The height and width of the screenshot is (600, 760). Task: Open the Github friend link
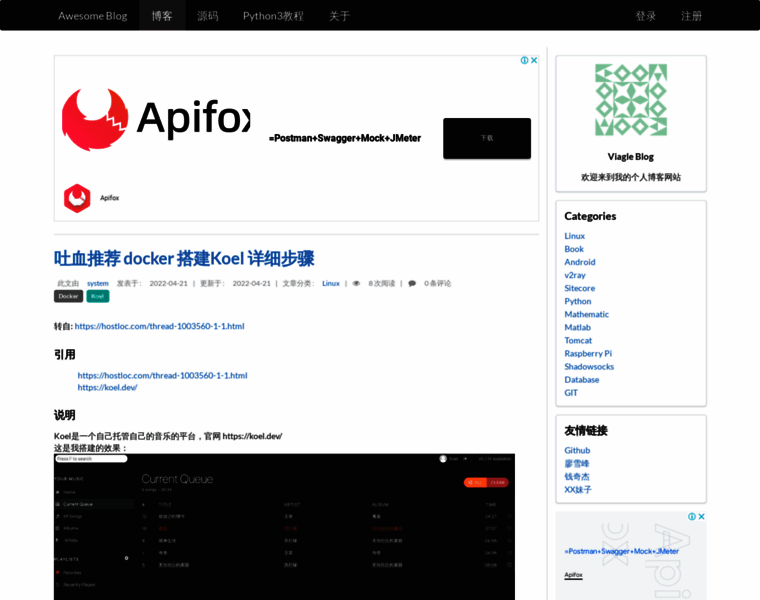[x=577, y=451]
